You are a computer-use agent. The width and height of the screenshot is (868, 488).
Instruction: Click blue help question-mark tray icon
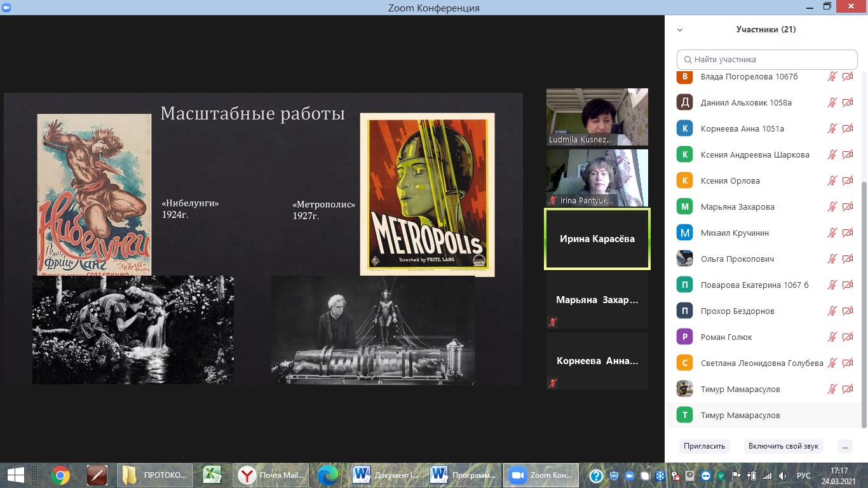[x=596, y=475]
